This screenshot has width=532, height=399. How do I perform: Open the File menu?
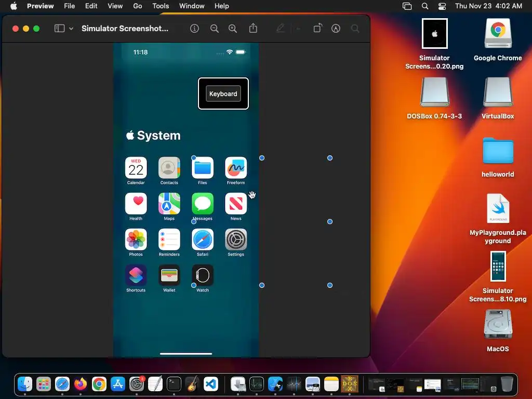70,6
